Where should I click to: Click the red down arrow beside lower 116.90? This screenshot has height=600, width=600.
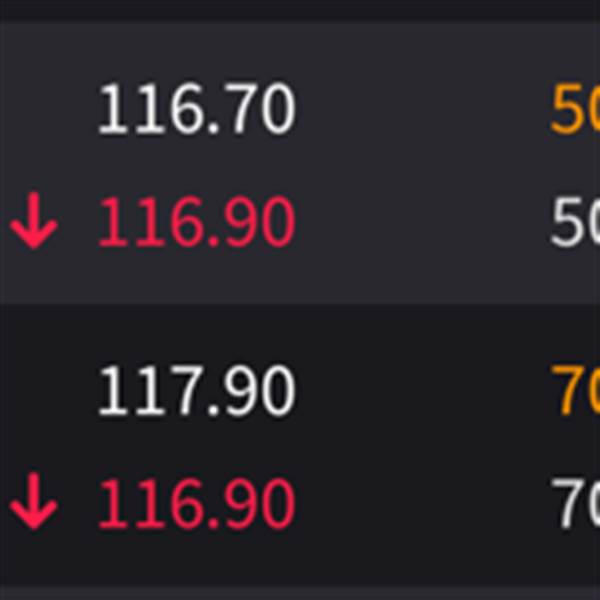[34, 505]
